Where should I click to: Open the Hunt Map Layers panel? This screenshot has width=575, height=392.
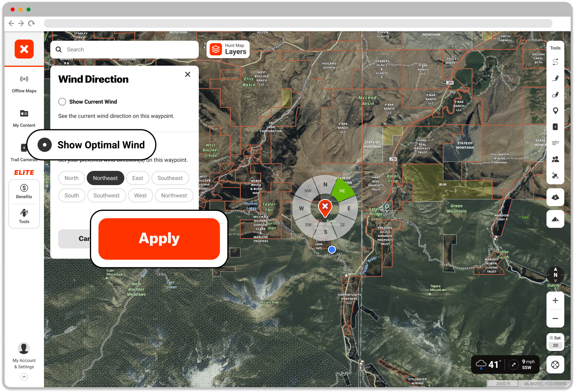(x=228, y=49)
